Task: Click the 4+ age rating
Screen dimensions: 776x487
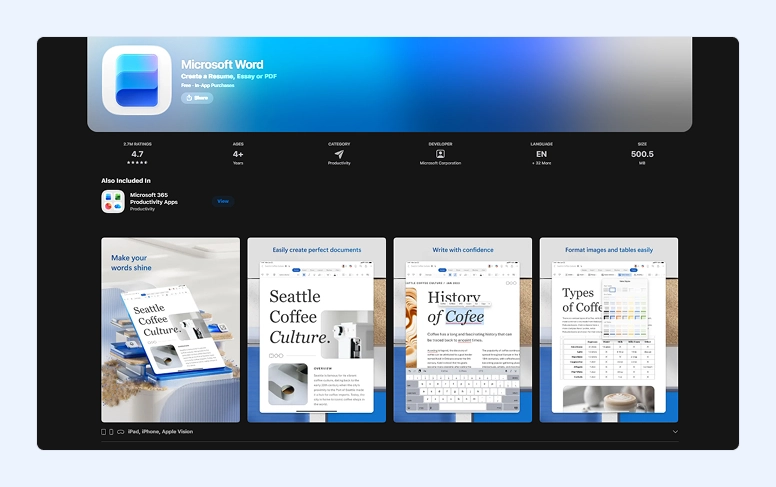Action: click(238, 154)
